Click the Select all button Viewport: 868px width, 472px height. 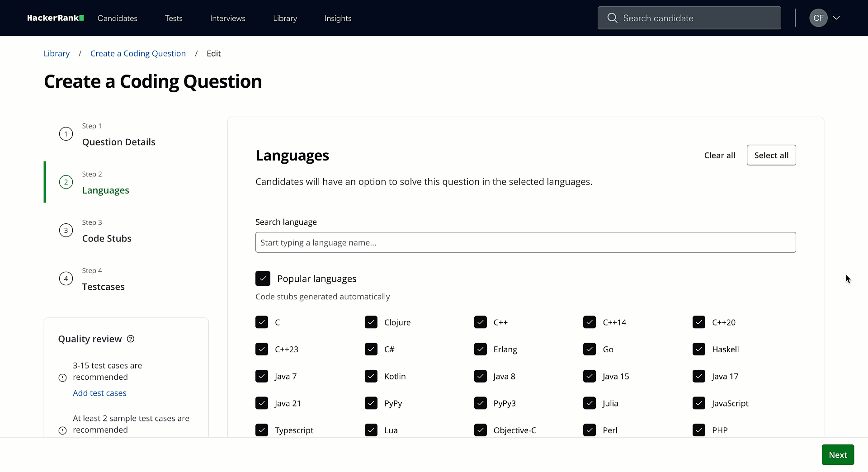[771, 155]
